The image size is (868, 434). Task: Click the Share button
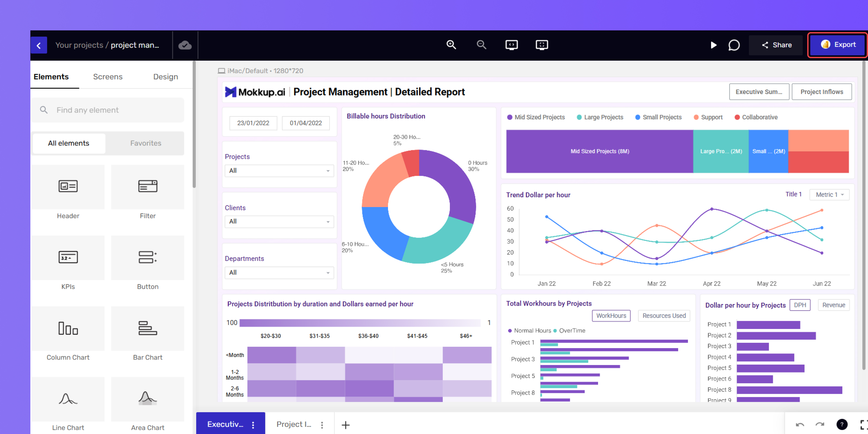(x=776, y=45)
